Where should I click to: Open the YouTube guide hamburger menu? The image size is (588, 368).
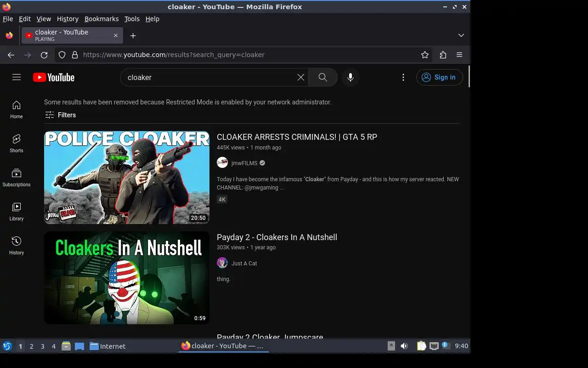17,77
